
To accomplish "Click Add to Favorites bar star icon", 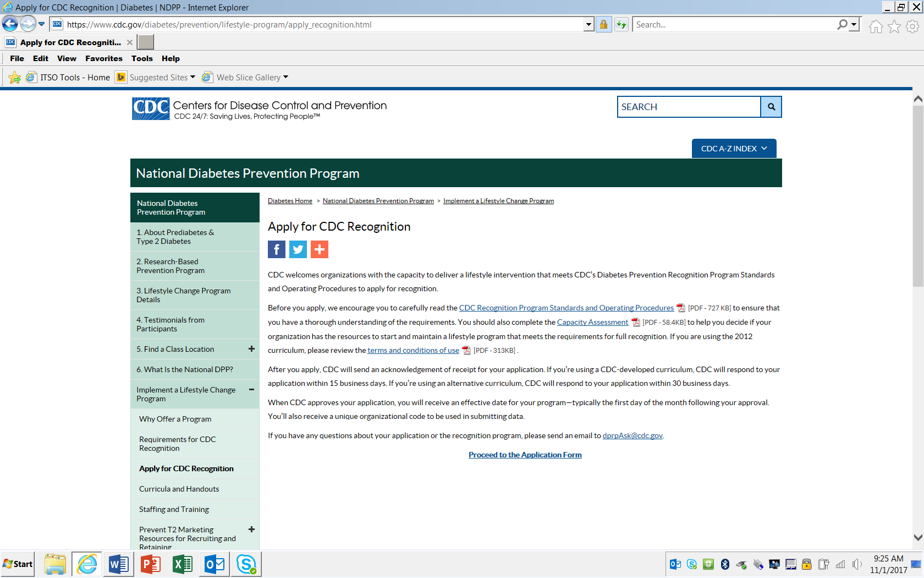I will pos(15,78).
